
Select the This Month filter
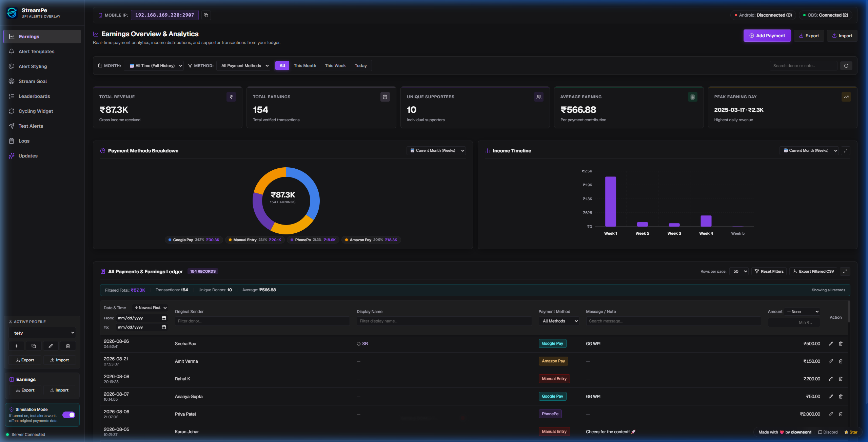[x=305, y=66]
